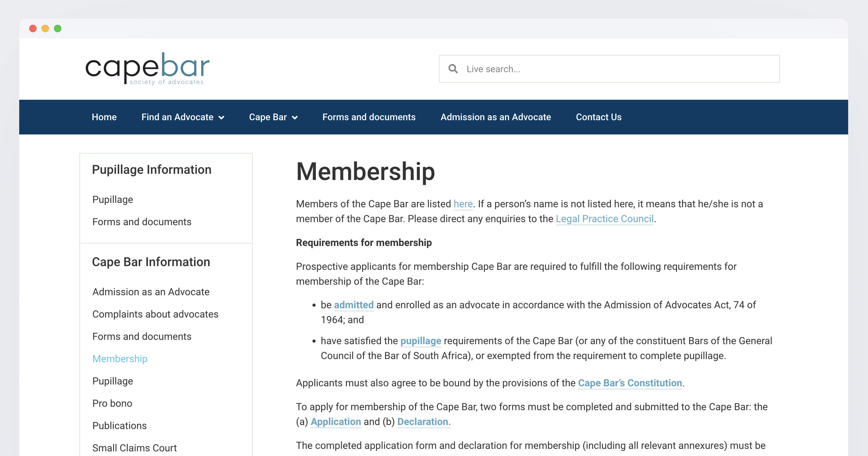Open Find an Advocate in the navigation bar
The image size is (868, 456).
pos(177,117)
